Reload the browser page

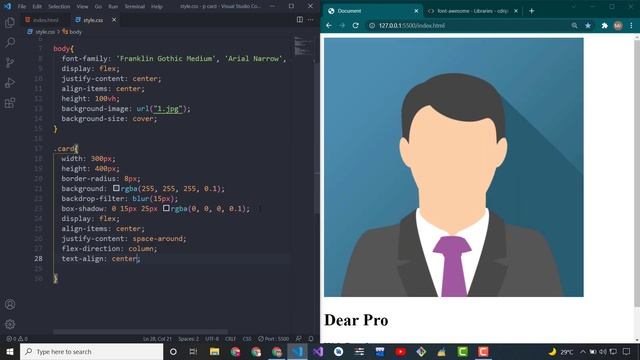tap(356, 25)
